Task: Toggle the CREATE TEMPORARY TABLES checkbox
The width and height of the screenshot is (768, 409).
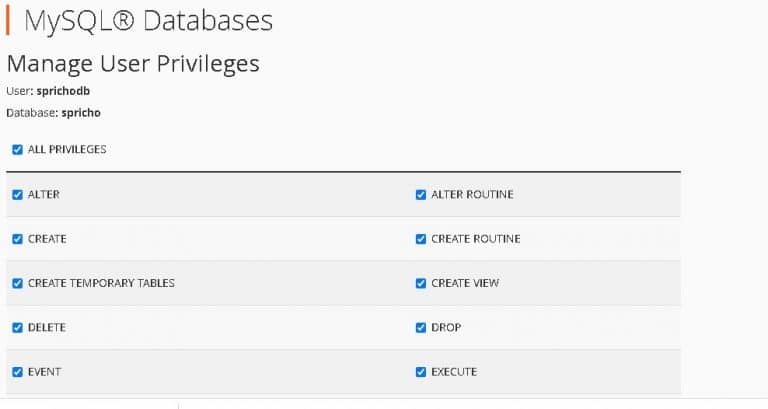Action: point(18,283)
